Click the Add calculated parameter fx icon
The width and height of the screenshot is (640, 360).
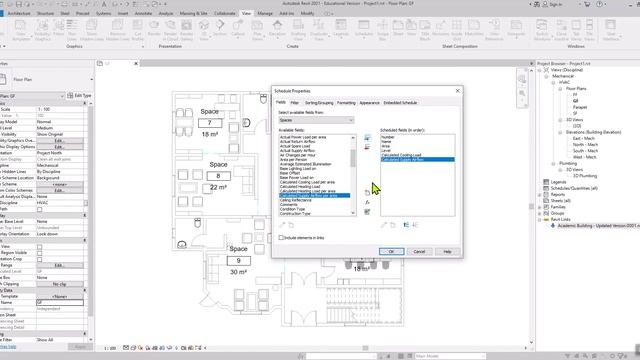point(367,202)
